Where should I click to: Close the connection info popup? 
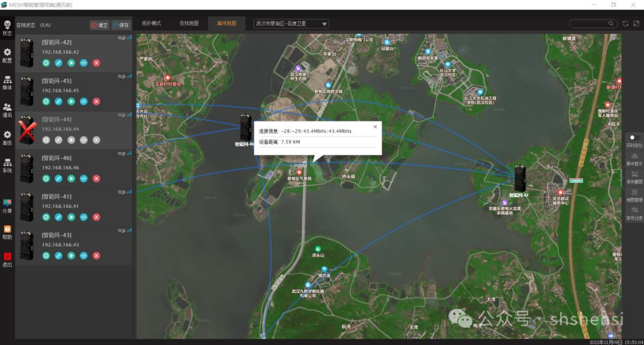pyautogui.click(x=375, y=127)
